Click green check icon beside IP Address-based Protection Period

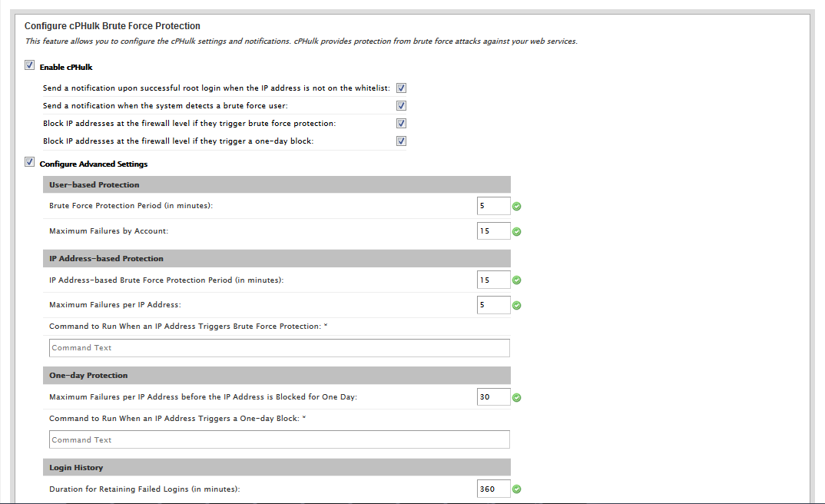click(x=517, y=280)
